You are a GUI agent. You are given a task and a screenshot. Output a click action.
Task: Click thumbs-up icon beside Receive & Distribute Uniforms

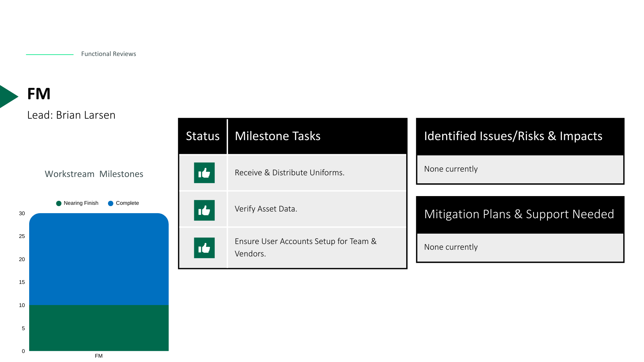(x=204, y=173)
